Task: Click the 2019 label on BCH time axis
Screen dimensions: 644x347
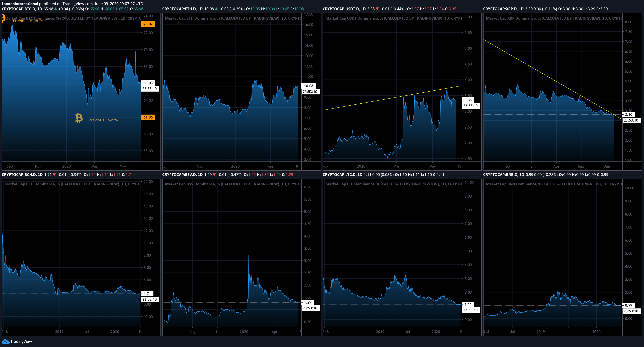Action: (x=59, y=332)
